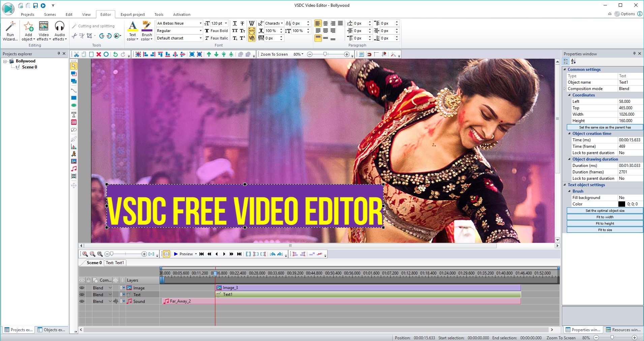
Task: Toggle underline text style
Action: [x=235, y=23]
